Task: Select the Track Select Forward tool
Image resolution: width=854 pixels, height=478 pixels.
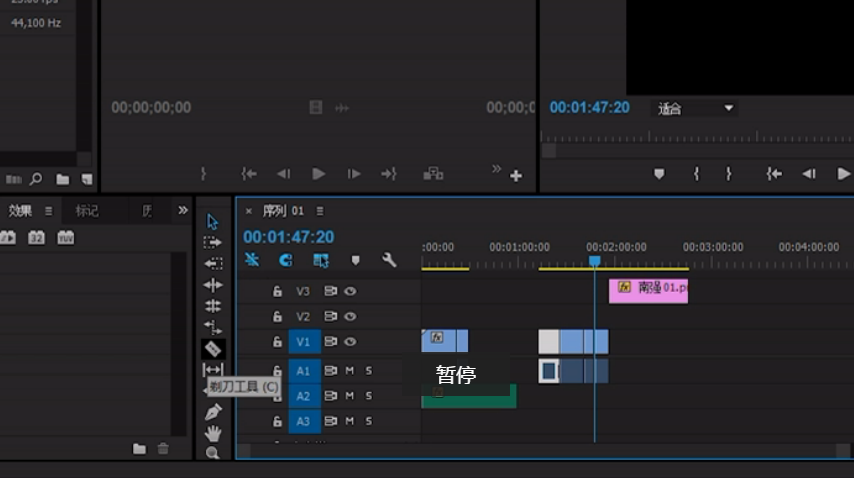Action: click(212, 242)
